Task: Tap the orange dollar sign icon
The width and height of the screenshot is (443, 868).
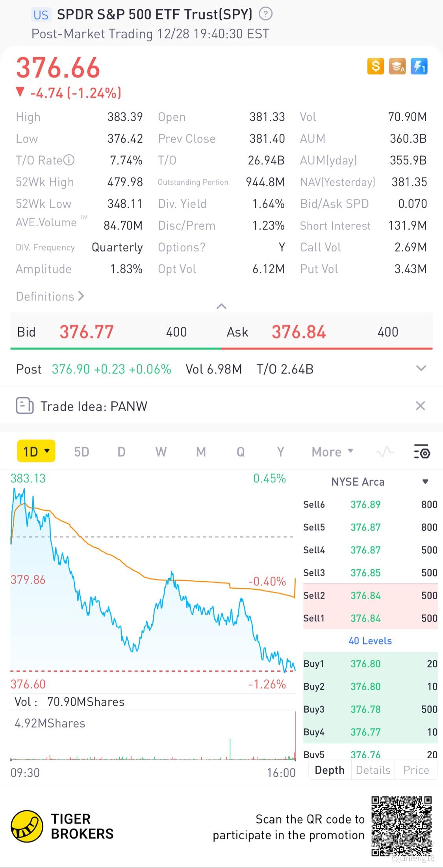Action: point(375,66)
